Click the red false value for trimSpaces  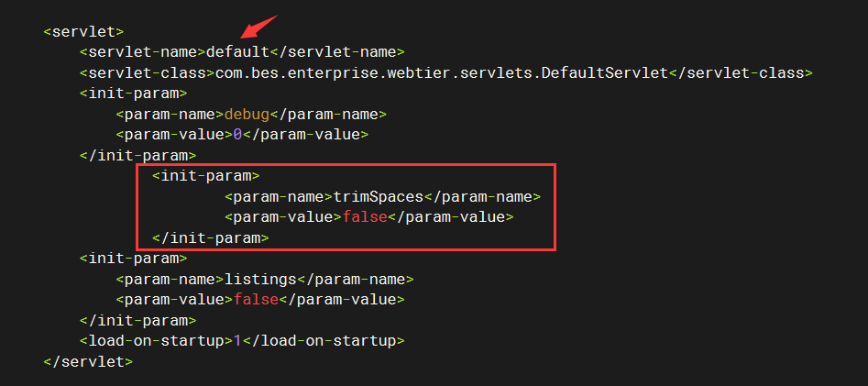[x=364, y=217]
